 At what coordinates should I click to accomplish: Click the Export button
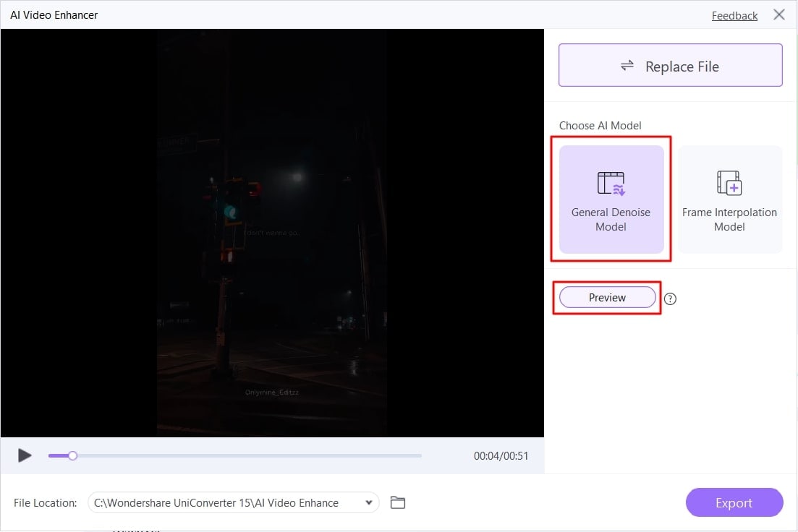coord(734,502)
